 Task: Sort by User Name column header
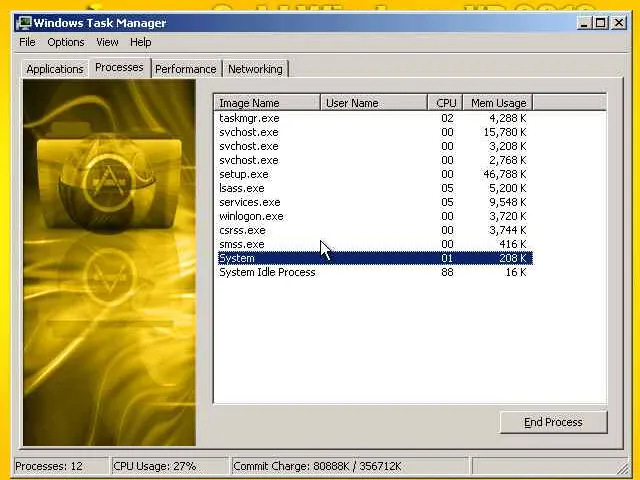[x=373, y=103]
